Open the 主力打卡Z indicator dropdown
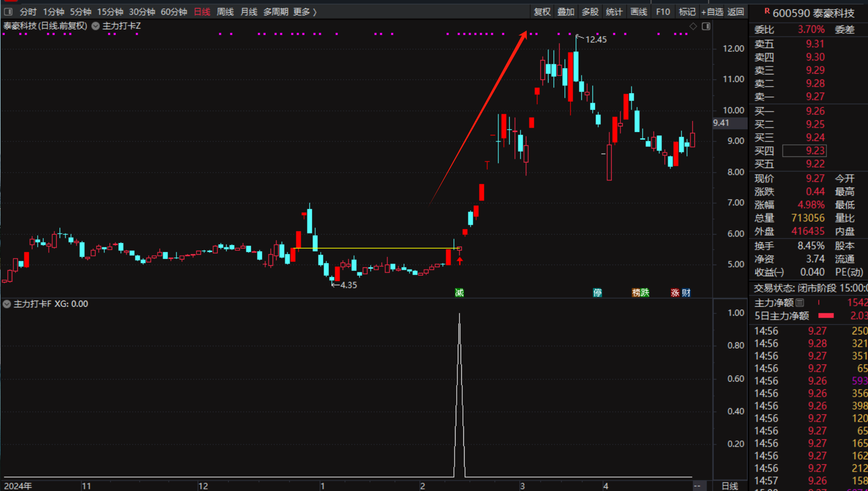 click(95, 26)
